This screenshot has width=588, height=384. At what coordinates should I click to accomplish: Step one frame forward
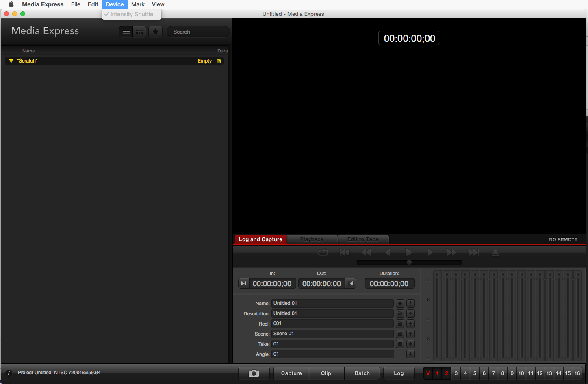click(430, 252)
